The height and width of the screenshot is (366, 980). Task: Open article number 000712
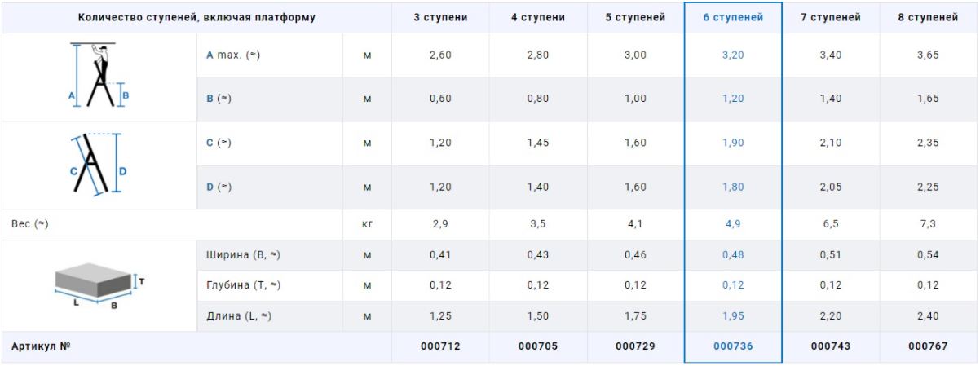click(440, 346)
